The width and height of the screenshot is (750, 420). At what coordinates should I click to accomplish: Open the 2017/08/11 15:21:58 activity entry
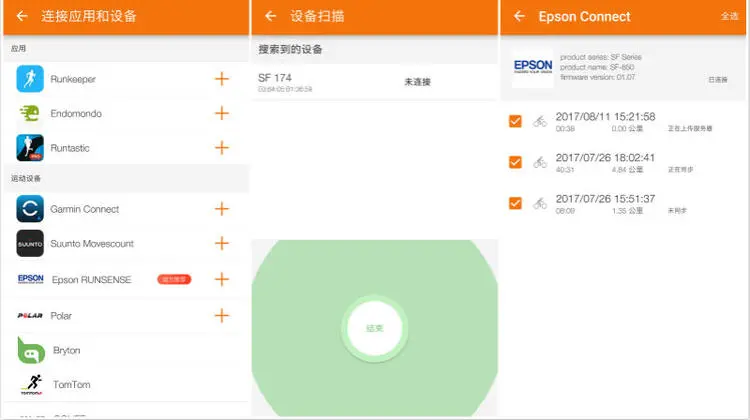pos(623,122)
